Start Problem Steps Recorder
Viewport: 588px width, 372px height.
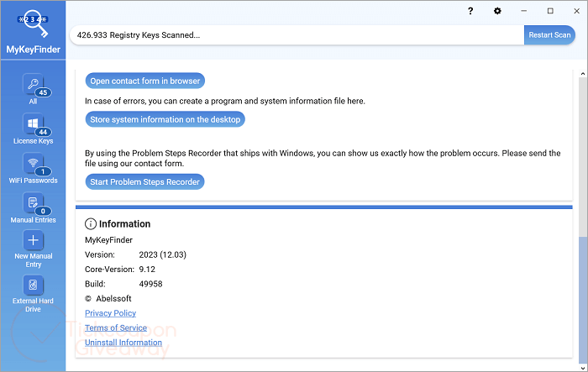[144, 181]
